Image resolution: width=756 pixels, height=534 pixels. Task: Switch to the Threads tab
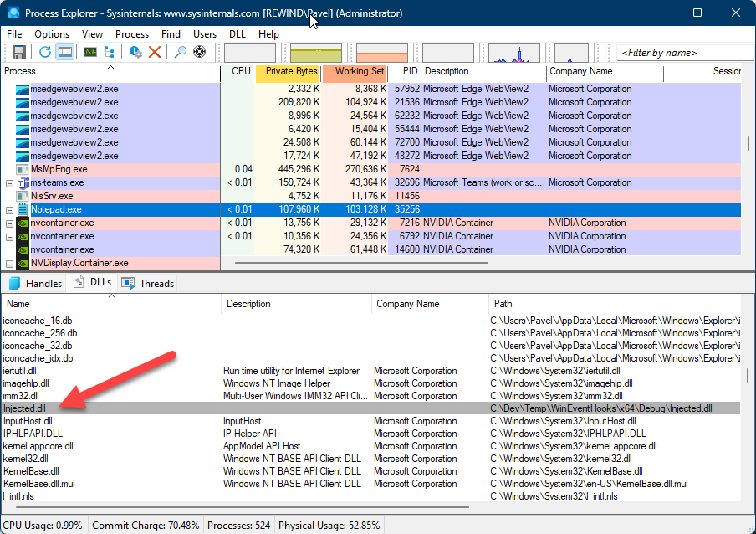(147, 283)
